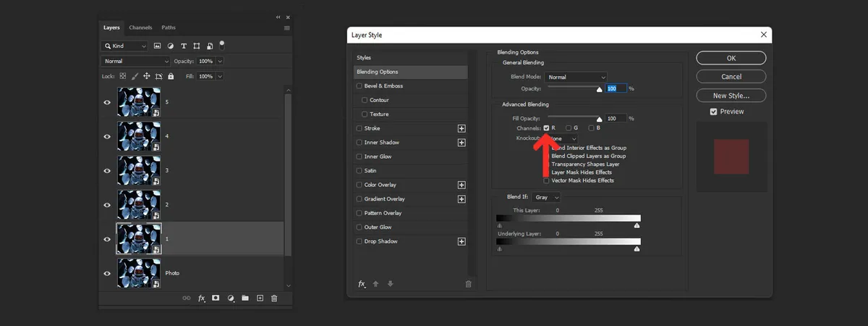
Task: Move effect down arrow in Layer Style
Action: click(x=390, y=284)
